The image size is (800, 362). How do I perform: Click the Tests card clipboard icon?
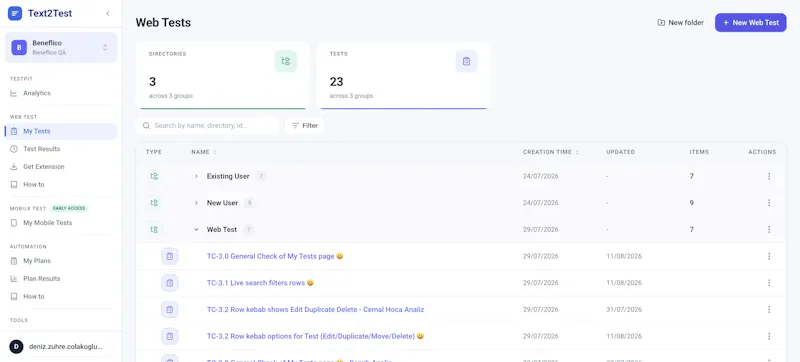point(466,61)
